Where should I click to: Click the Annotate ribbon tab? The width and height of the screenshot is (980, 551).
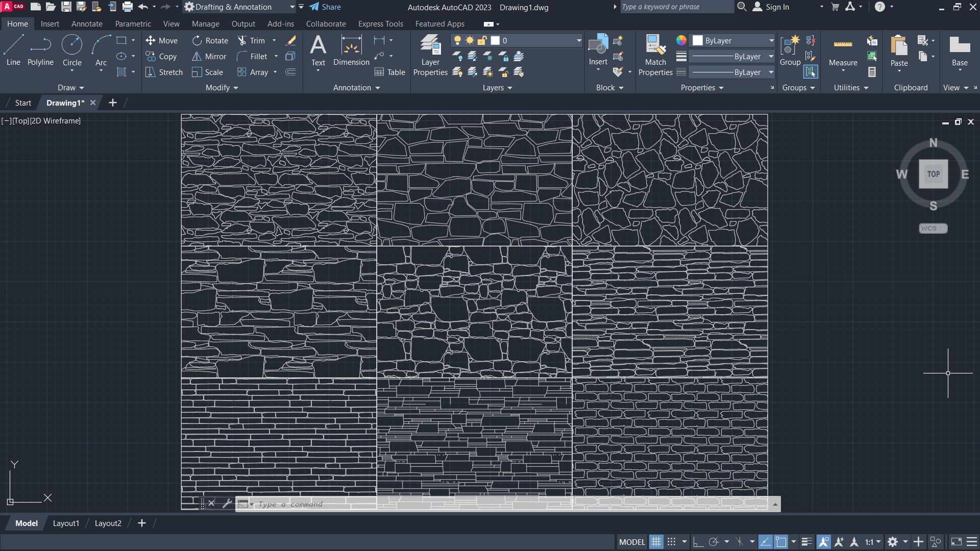click(x=87, y=23)
